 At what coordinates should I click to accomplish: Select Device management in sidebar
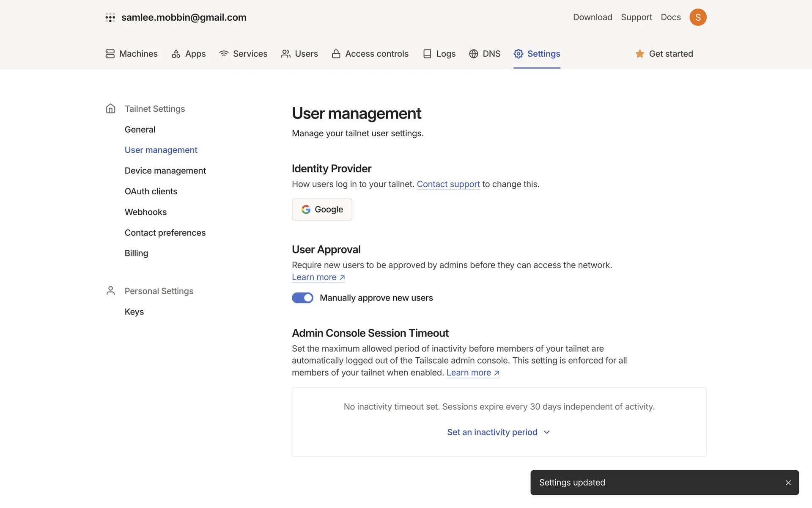[x=165, y=171]
